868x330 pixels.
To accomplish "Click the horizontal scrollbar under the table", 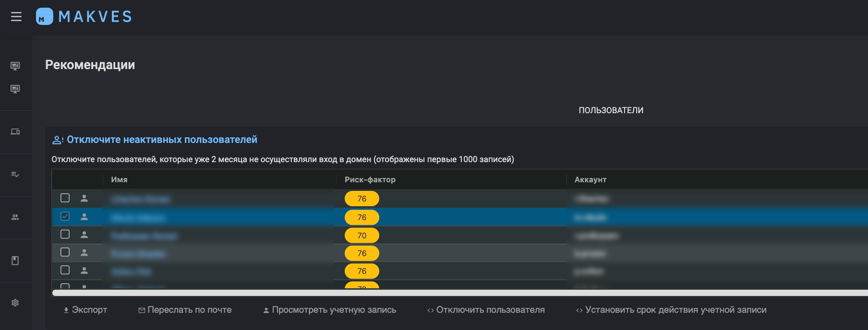I will (460, 293).
